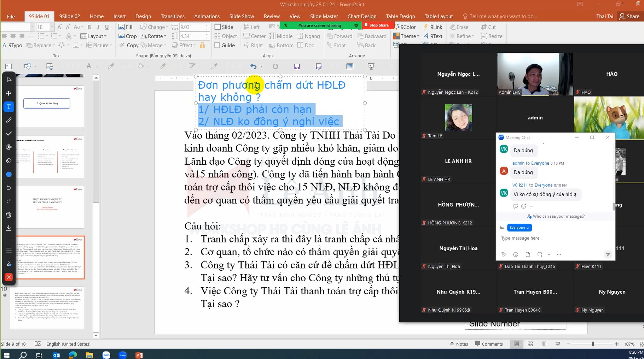Open the Transitions ribbon tab

tap(172, 16)
